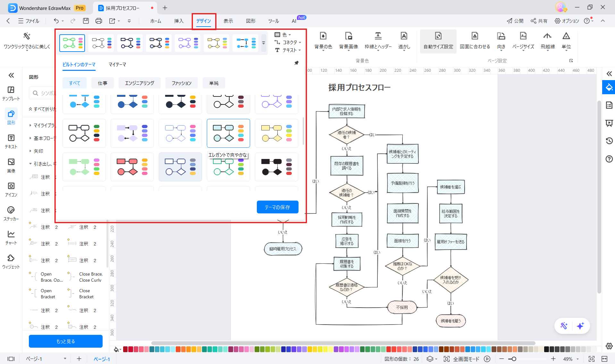The height and width of the screenshot is (364, 615).
Task: Open the help question icon on right sidebar
Action: (x=609, y=159)
